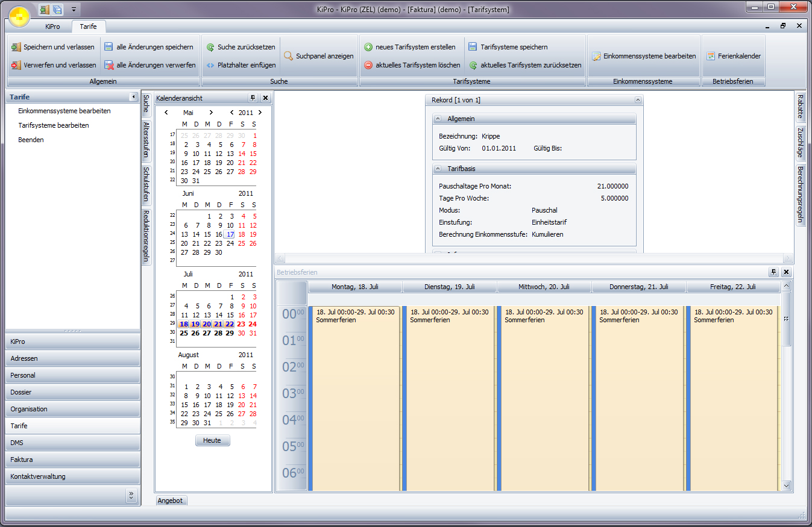Image resolution: width=812 pixels, height=527 pixels.
Task: Click Verwerfen und verlassen icon
Action: tap(16, 65)
